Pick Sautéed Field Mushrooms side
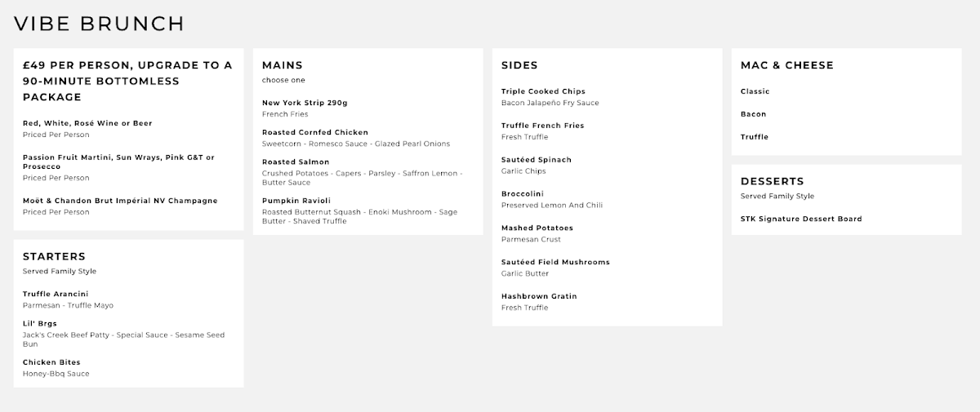The image size is (980, 412). (x=555, y=263)
